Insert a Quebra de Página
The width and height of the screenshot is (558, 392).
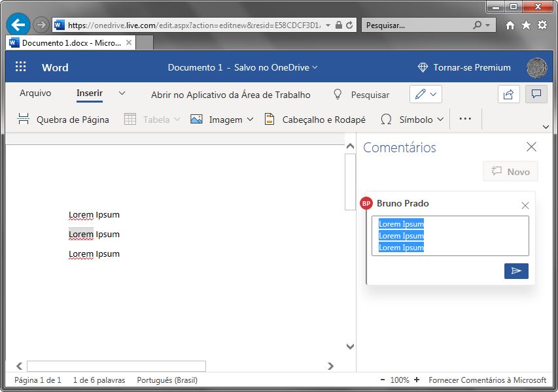point(63,120)
